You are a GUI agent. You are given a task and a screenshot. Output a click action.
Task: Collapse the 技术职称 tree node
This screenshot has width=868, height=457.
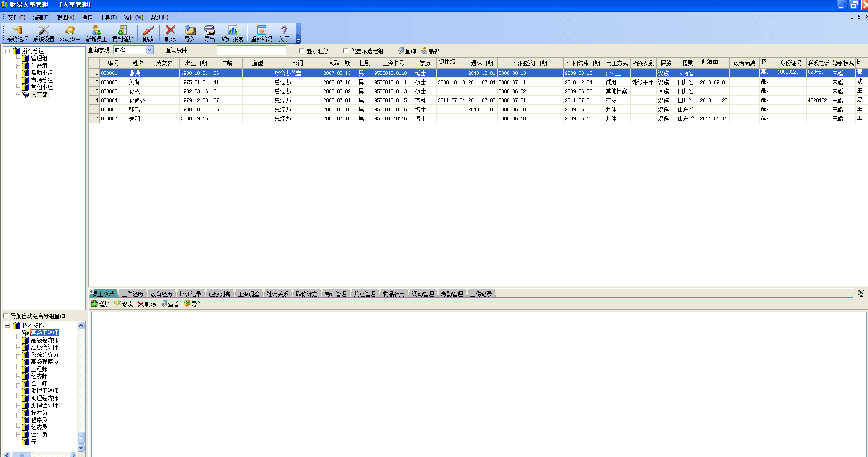[x=7, y=325]
